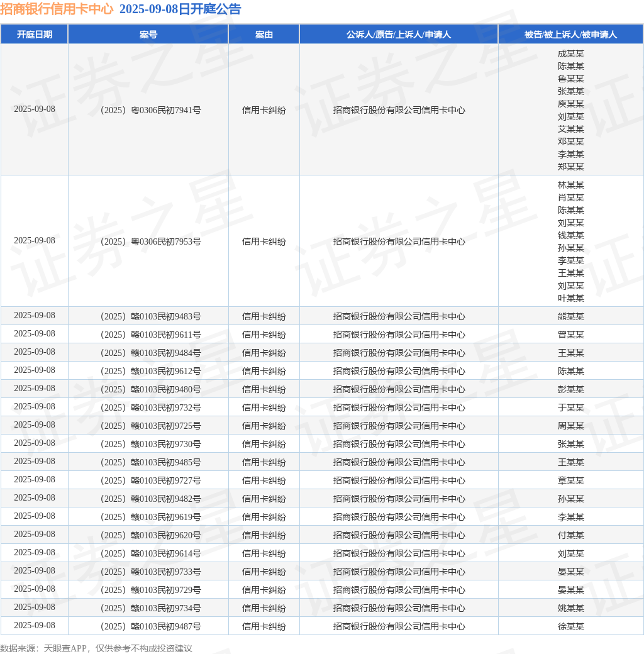The image size is (644, 654).
Task: Click defendant 艾某某
Action: 570,129
